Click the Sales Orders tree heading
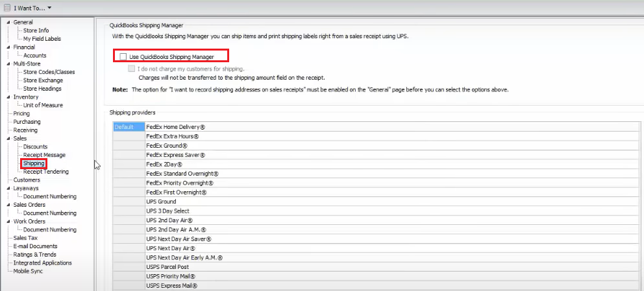This screenshot has width=644, height=291. 29,205
